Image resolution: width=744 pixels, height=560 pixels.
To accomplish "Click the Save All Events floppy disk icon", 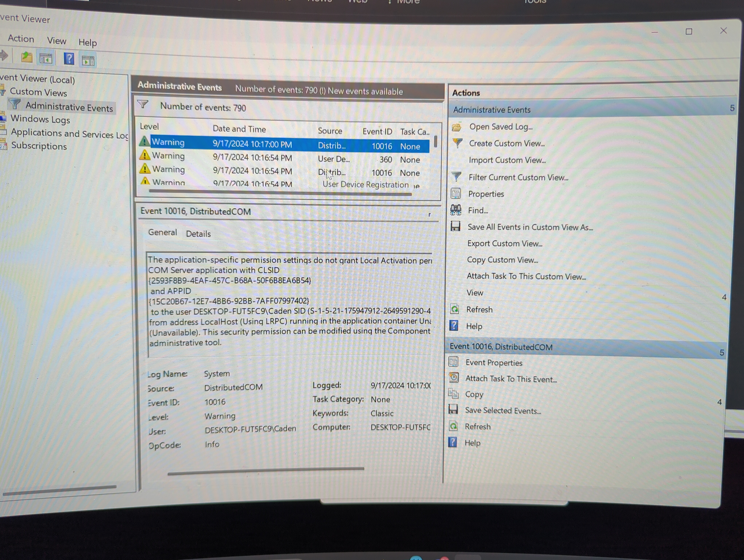I will (x=455, y=226).
